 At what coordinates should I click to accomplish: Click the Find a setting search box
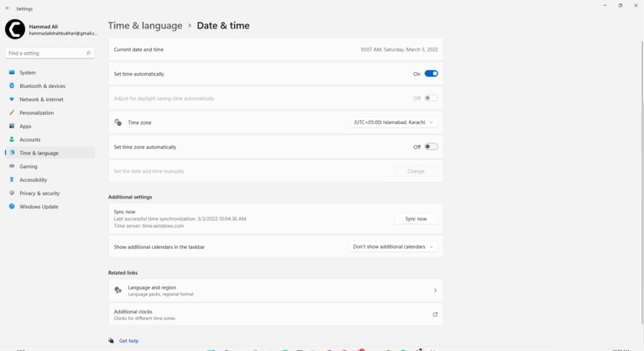[49, 53]
